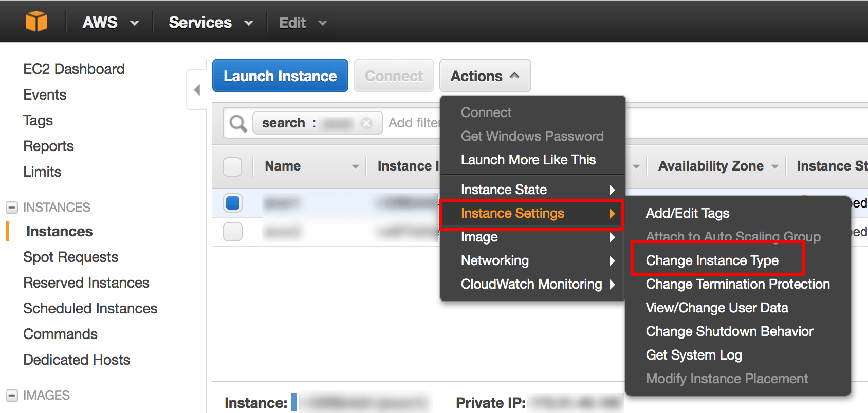Open the Edit dropdown in the top bar
This screenshot has width=868, height=413.
(x=303, y=23)
